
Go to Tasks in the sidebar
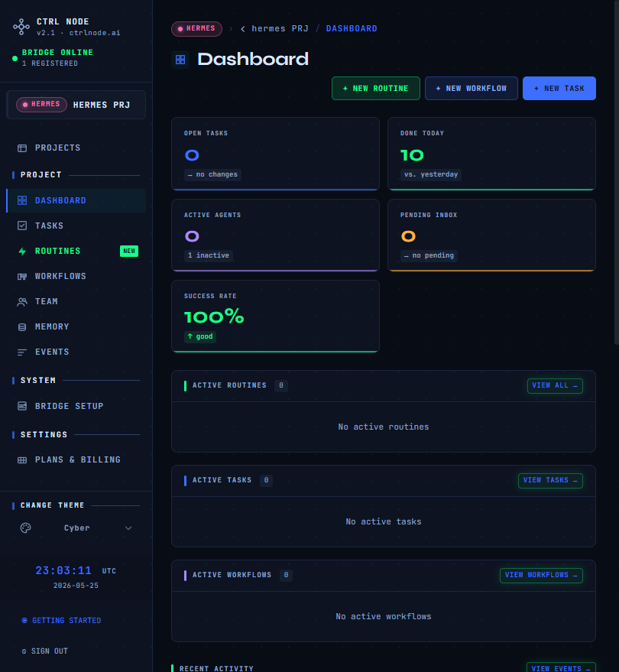tap(76, 226)
